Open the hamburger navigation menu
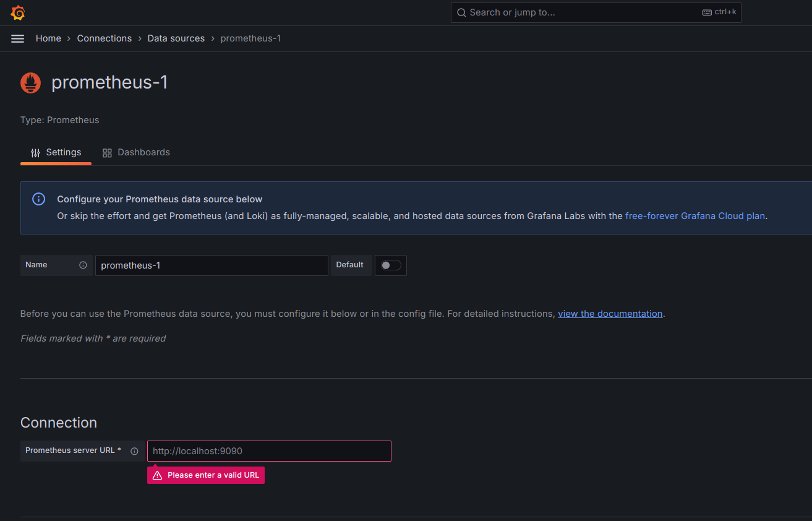Screen dimensions: 812x521 click(18, 38)
